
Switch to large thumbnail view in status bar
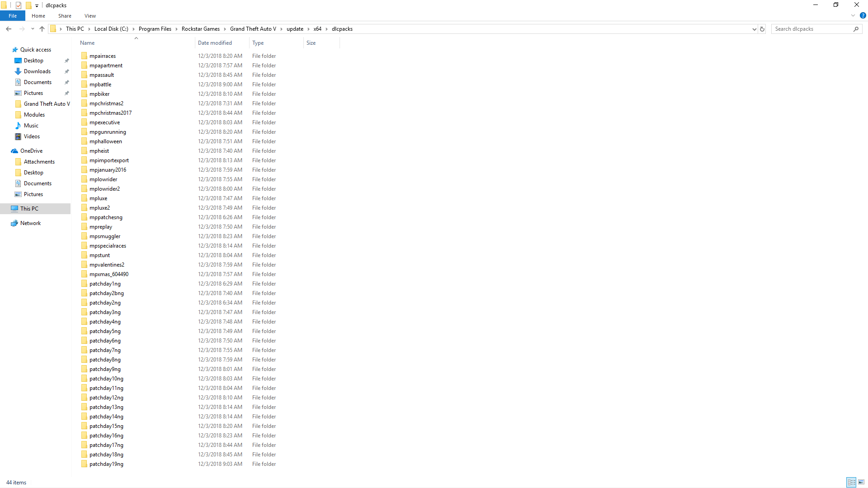862,482
